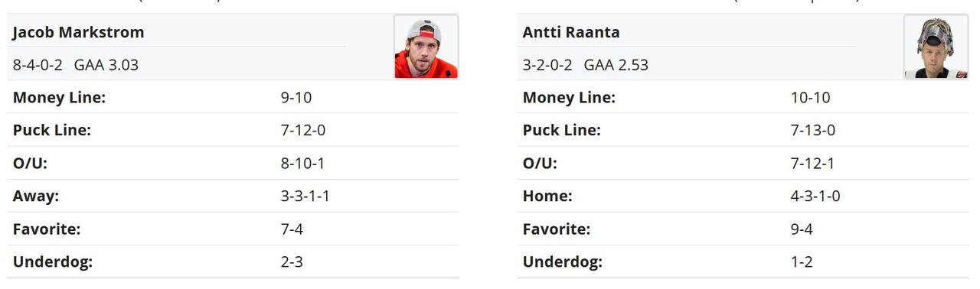Open Antti Raanta's goalie mask photo

pyautogui.click(x=936, y=47)
